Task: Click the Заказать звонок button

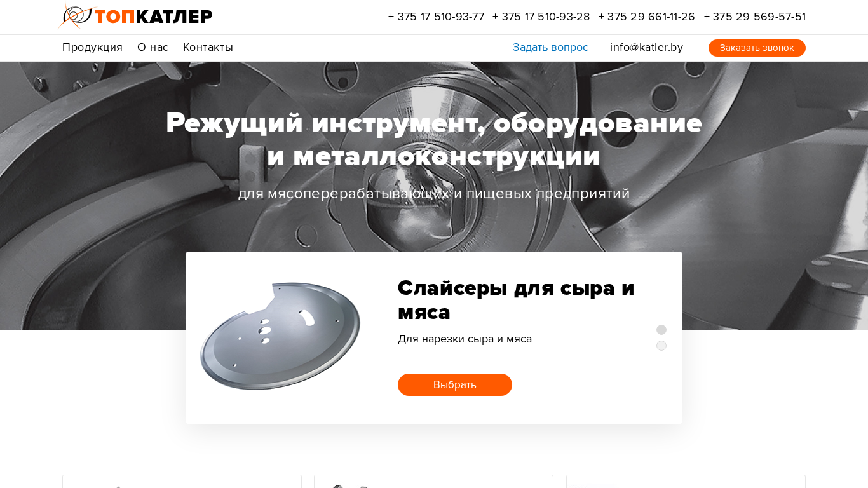Action: [x=757, y=48]
